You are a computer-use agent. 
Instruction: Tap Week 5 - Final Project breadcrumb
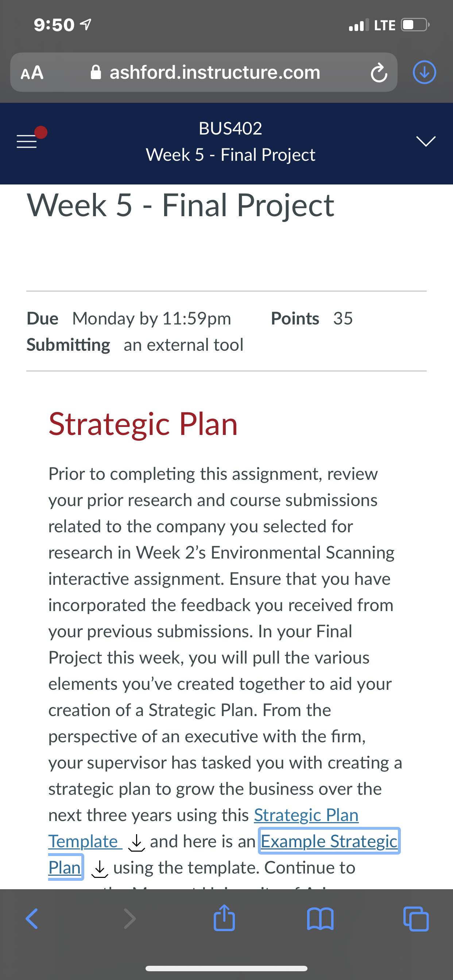coord(230,155)
